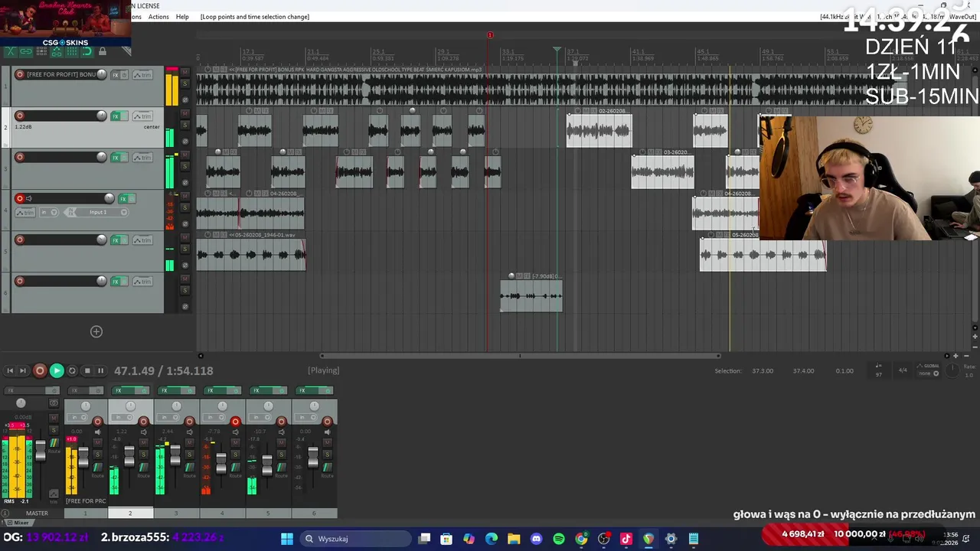Open the Actions menu

pyautogui.click(x=158, y=17)
